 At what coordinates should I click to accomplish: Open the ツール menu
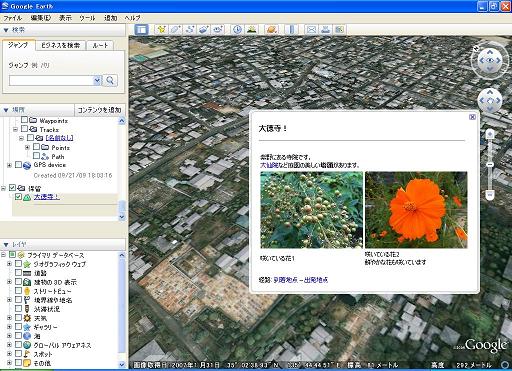[x=87, y=18]
